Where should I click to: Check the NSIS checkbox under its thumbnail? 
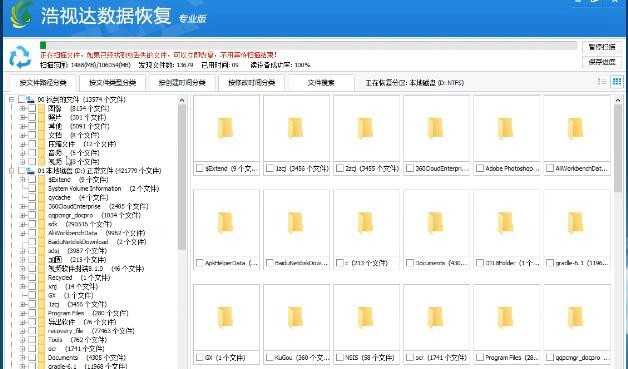340,357
